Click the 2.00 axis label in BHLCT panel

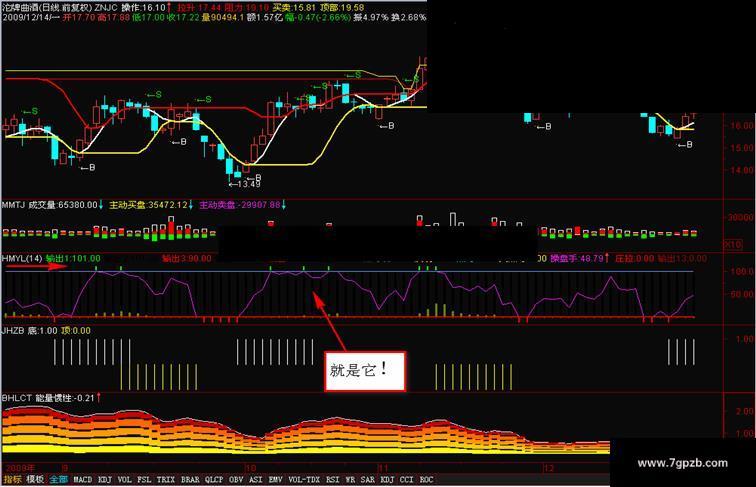pos(745,411)
